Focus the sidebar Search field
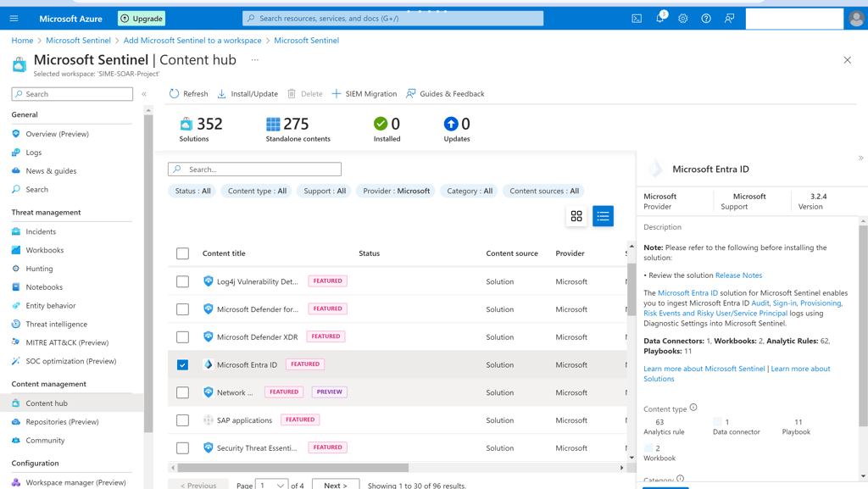 [x=72, y=94]
